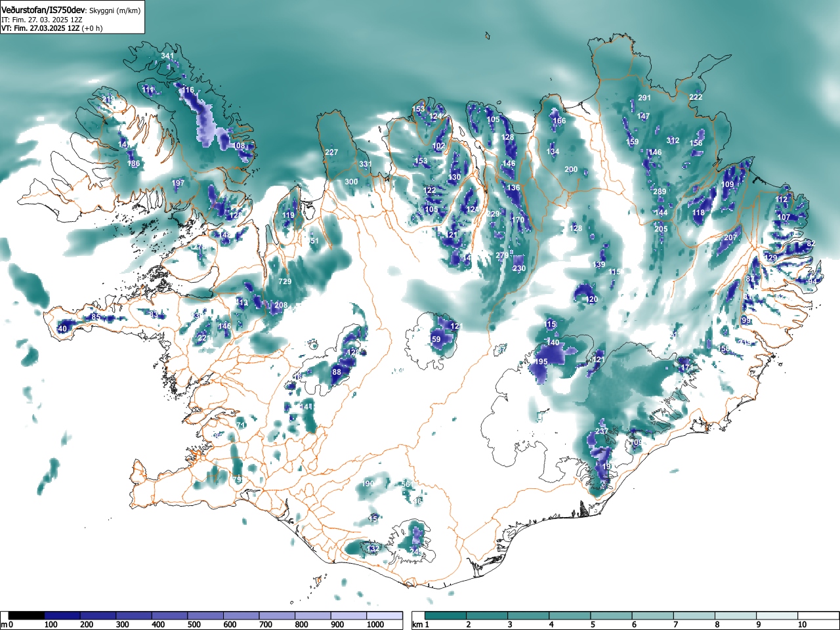This screenshot has width=840, height=630.
Task: Click the 331 value label
Action: [366, 164]
